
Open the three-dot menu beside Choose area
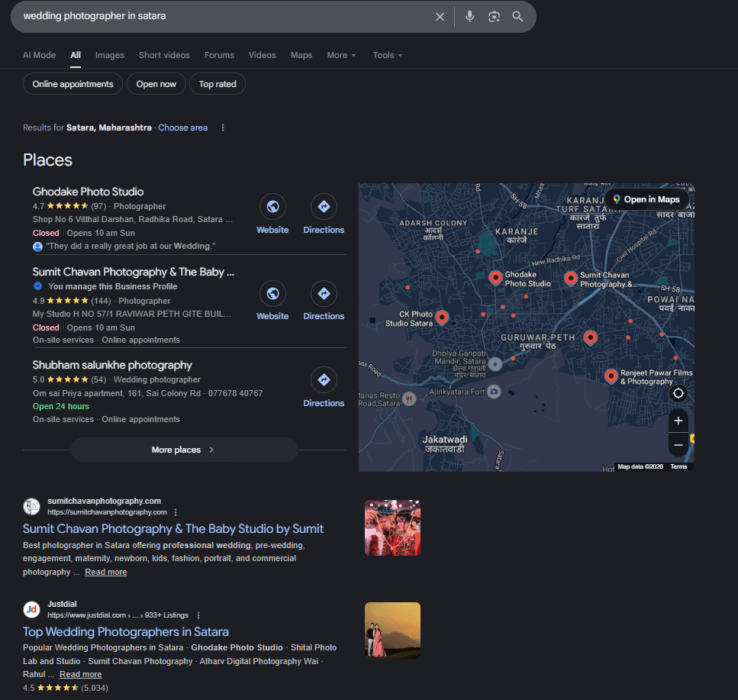point(223,128)
